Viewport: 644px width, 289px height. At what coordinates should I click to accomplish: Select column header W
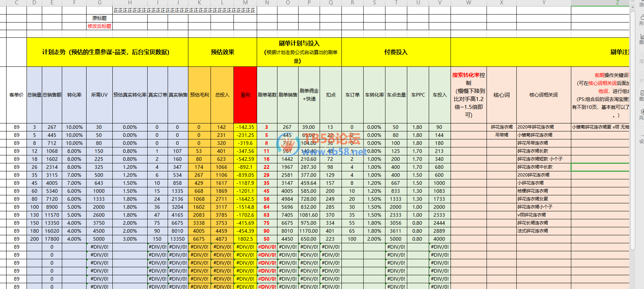point(469,3)
